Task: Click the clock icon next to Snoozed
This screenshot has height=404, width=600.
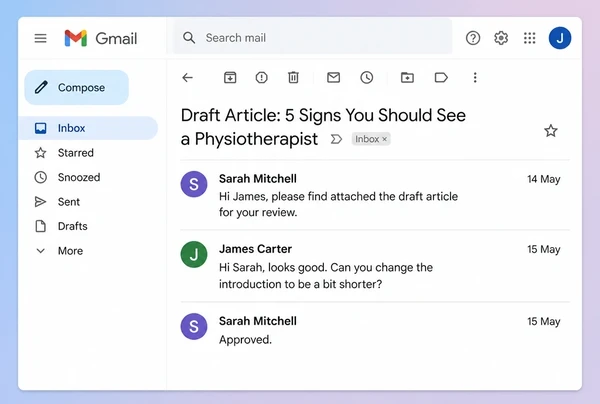Action: [41, 177]
